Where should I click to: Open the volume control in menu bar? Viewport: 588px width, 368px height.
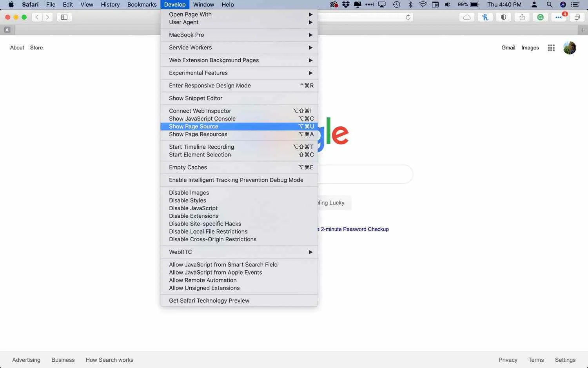[x=448, y=5]
